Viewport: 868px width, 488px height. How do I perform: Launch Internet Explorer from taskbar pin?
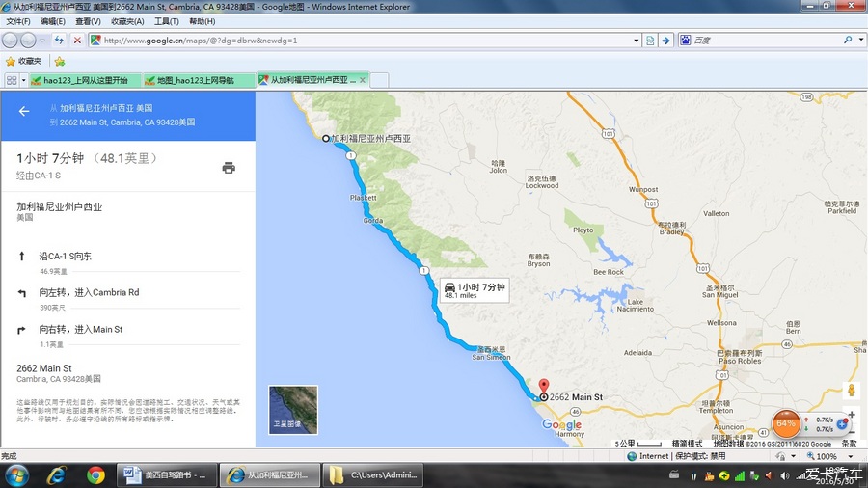click(57, 475)
